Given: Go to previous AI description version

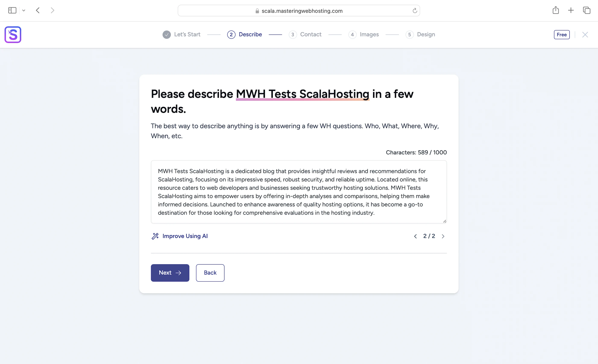Looking at the screenshot, I should (x=415, y=236).
